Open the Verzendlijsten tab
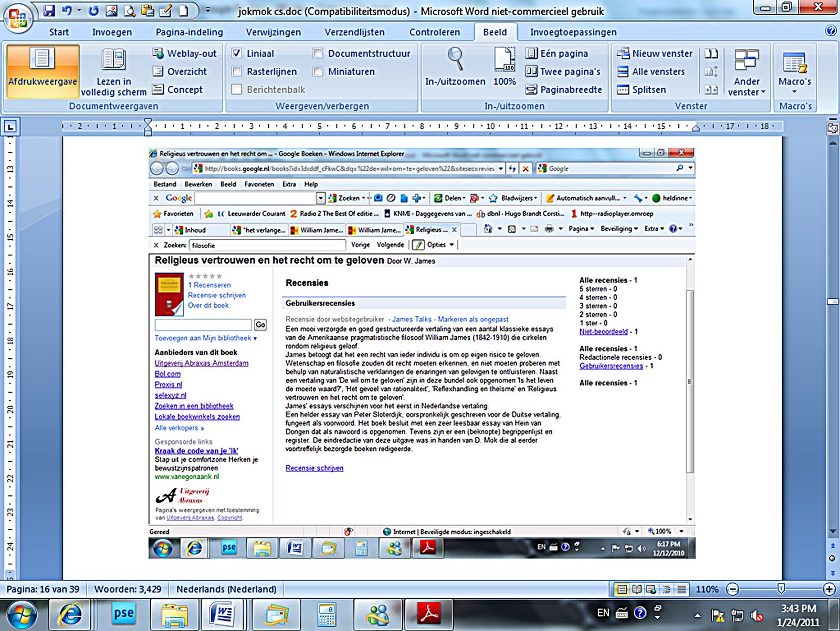This screenshot has height=631, width=840. pyautogui.click(x=354, y=32)
